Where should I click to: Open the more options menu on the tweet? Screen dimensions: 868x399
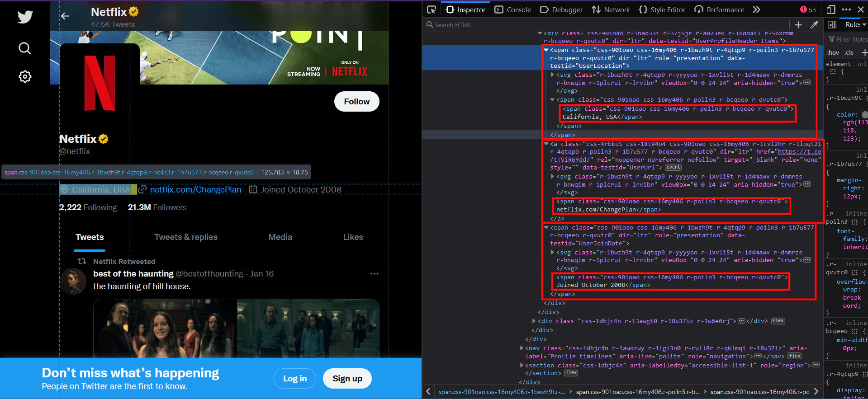click(x=374, y=274)
